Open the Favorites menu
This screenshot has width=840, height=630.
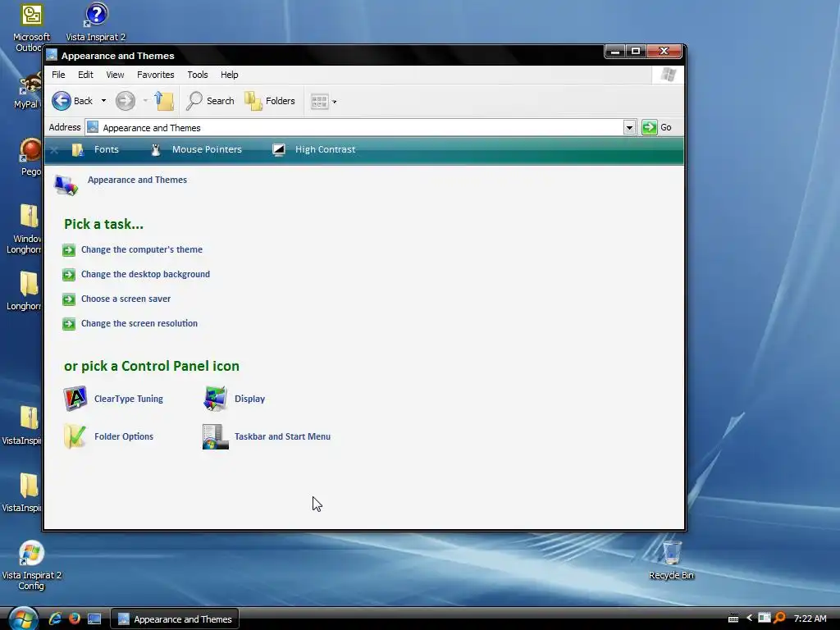155,75
